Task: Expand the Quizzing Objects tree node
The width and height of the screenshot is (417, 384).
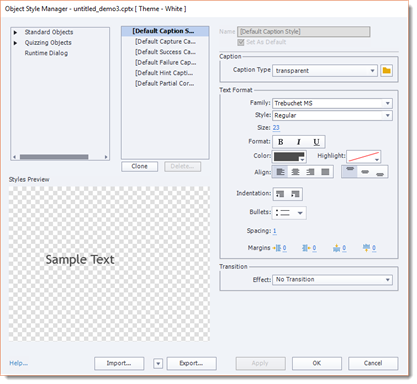Action: click(15, 43)
